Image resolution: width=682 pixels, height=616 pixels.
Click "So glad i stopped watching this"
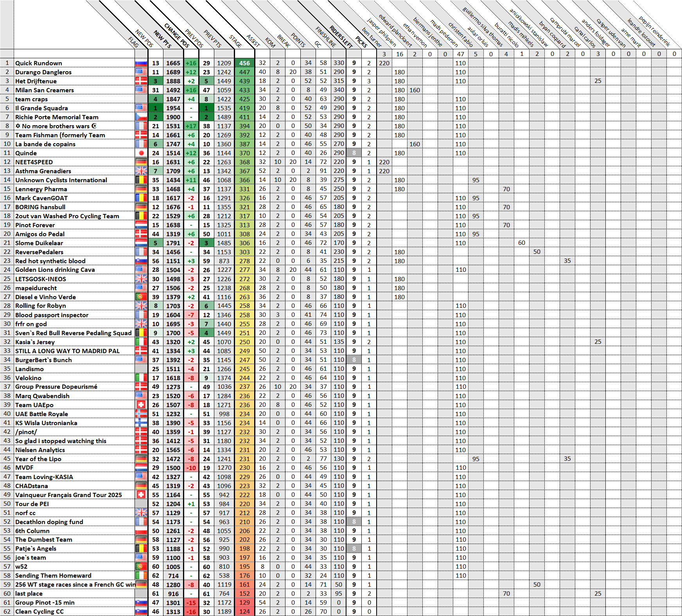click(x=61, y=441)
